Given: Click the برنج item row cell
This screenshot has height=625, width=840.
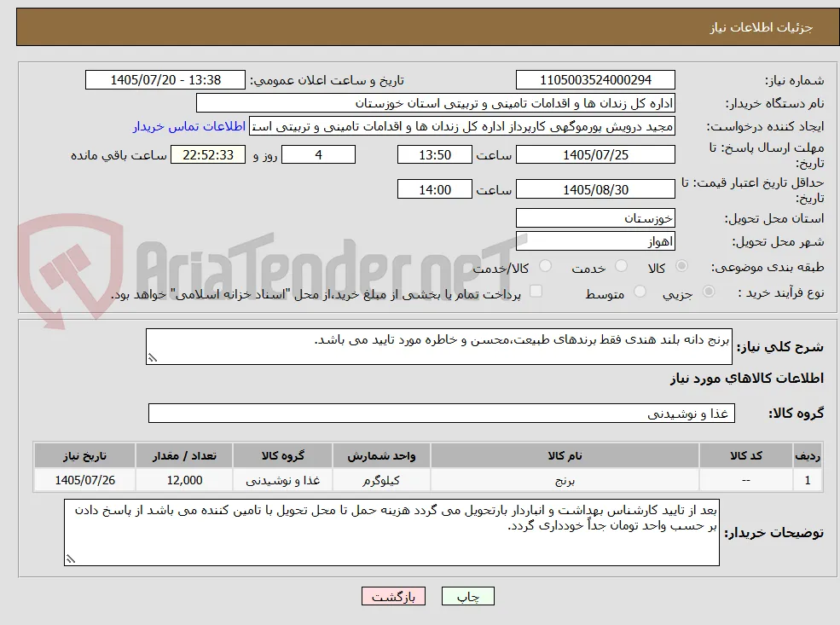Looking at the screenshot, I should coord(565,480).
